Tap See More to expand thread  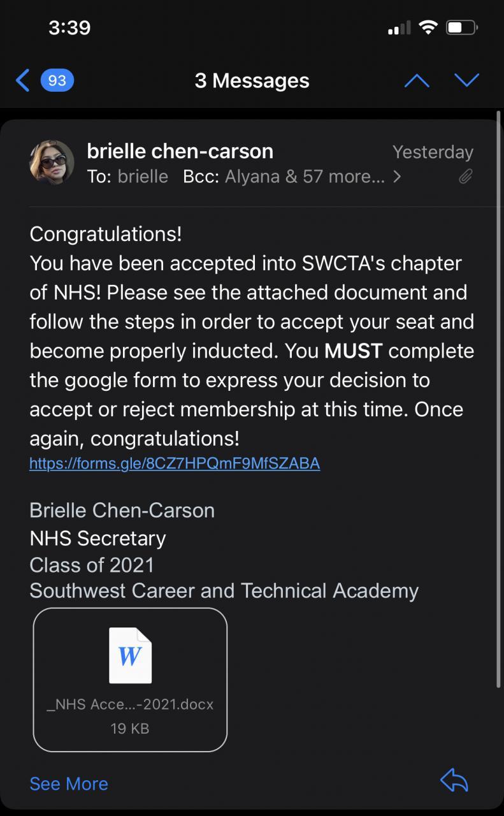coord(69,783)
